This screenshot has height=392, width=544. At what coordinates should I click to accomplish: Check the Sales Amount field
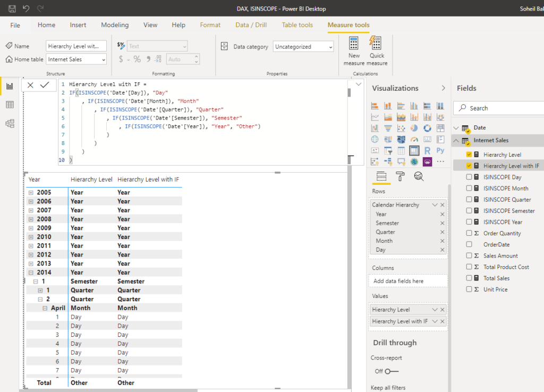469,255
